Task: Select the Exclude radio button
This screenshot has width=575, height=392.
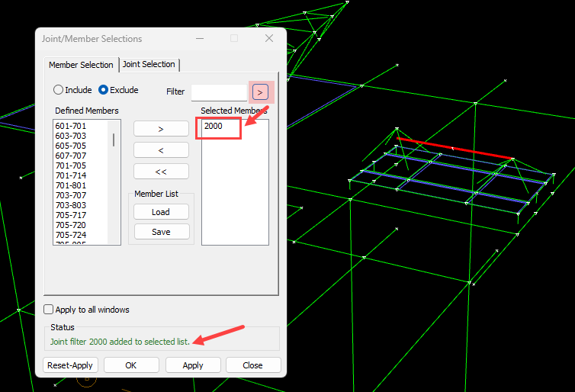Action: coord(118,90)
